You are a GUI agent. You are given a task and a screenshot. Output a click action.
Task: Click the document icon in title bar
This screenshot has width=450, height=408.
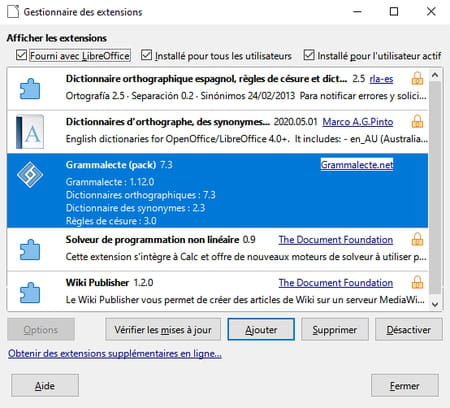click(x=13, y=12)
